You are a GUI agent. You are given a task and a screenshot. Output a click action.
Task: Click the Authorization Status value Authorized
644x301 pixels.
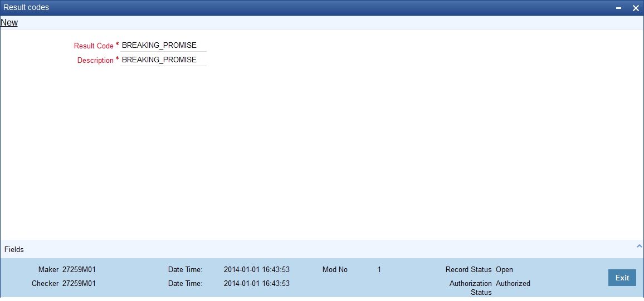[x=513, y=283]
